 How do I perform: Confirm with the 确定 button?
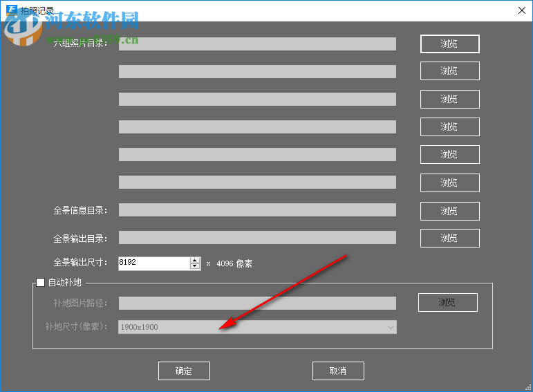[x=184, y=371]
